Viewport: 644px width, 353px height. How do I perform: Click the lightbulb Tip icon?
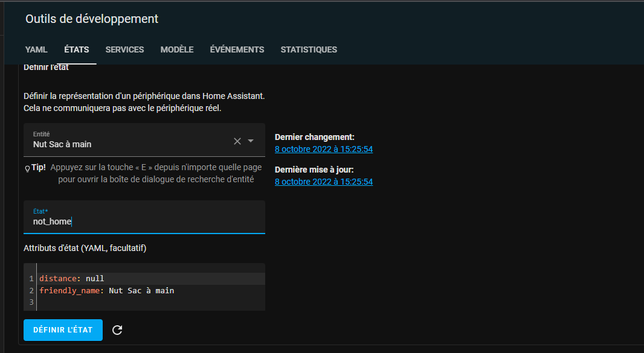tap(27, 168)
